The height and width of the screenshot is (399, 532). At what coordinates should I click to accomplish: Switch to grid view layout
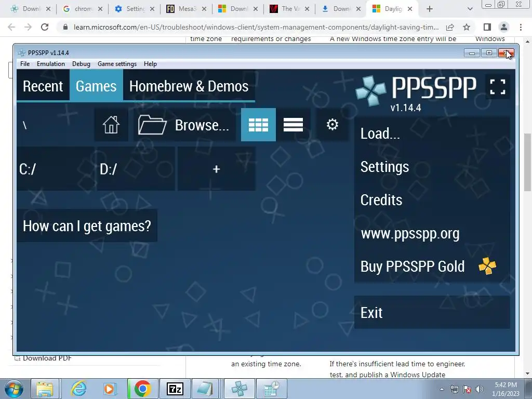coord(258,125)
